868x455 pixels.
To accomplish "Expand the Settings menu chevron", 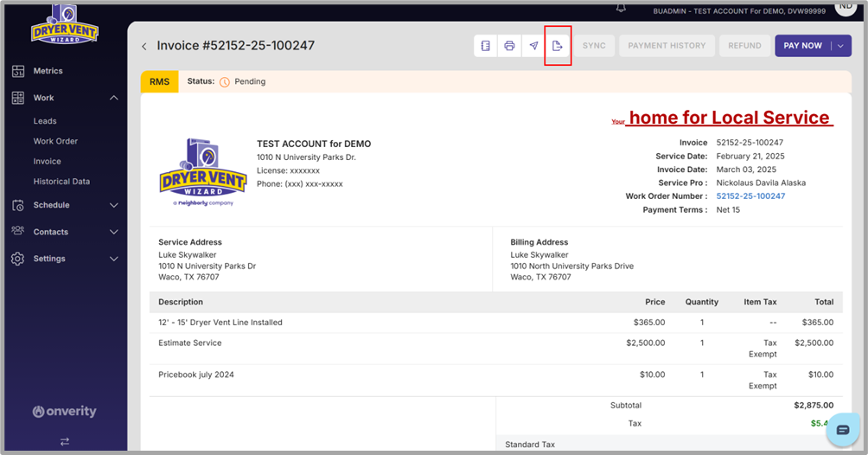I will click(114, 259).
